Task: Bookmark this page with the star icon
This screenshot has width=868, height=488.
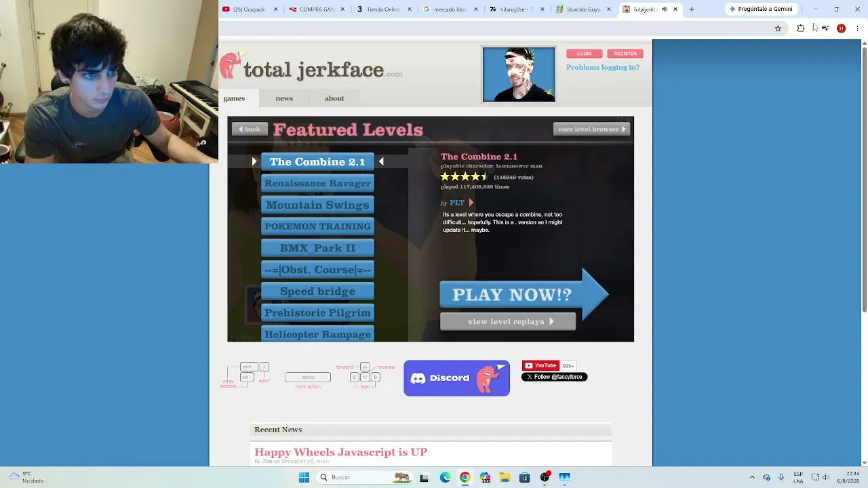Action: (778, 28)
